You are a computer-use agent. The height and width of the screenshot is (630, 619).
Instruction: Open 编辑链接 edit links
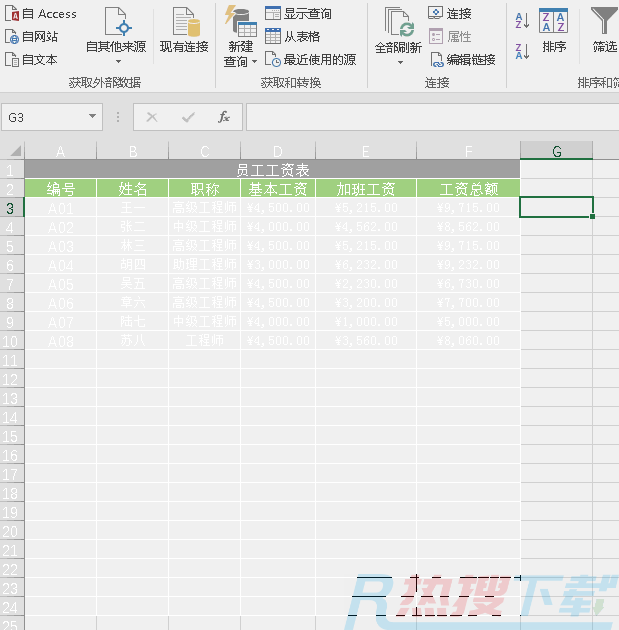pos(463,60)
